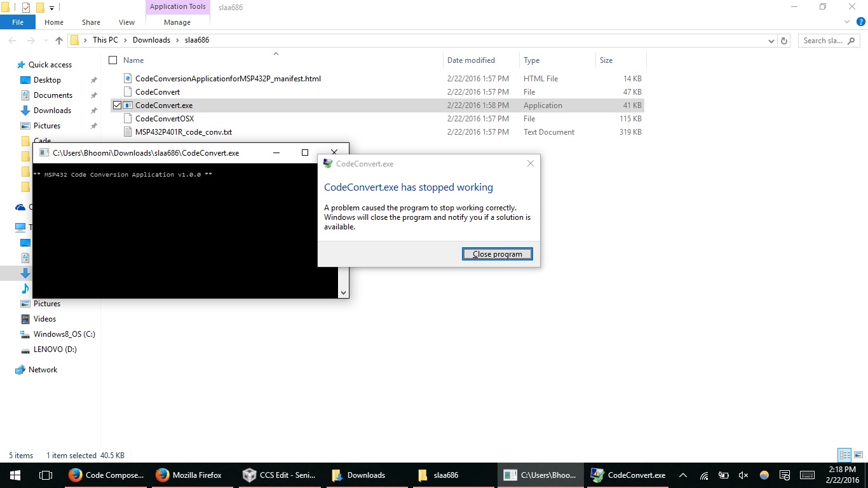Open Code Composer Studio from the taskbar
This screenshot has height=488, width=868.
[x=105, y=475]
